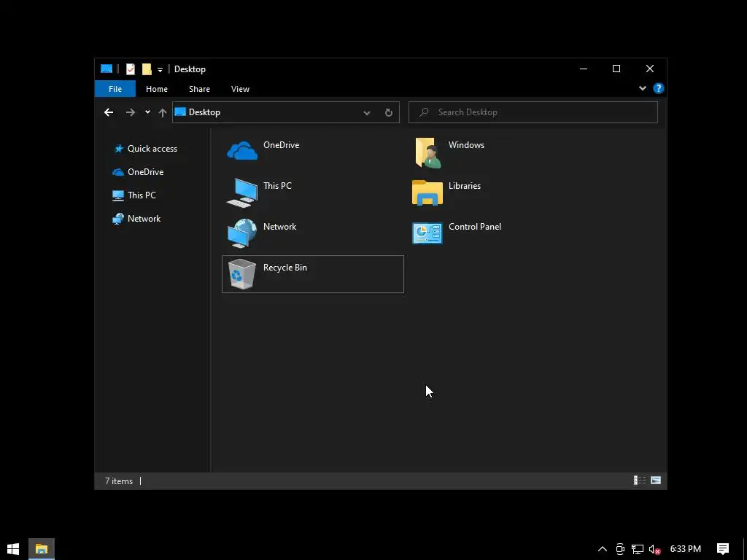
Task: Show hidden tray icons with the chevron
Action: [x=603, y=549]
